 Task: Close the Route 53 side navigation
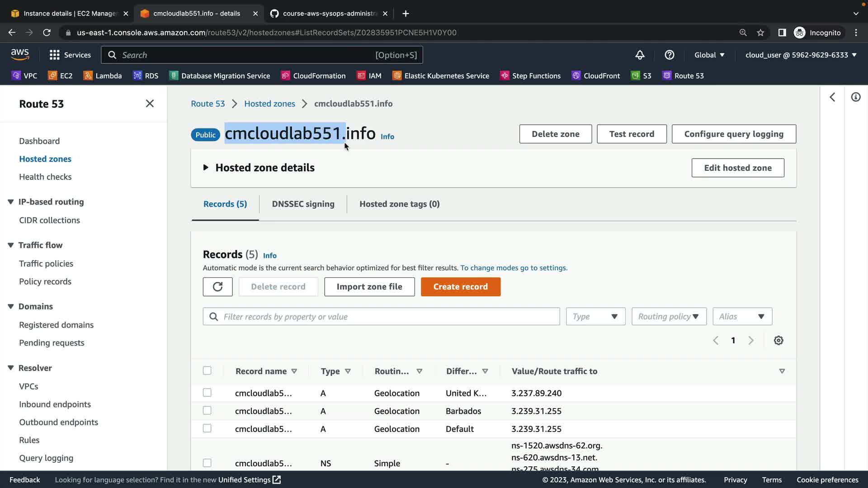[150, 104]
